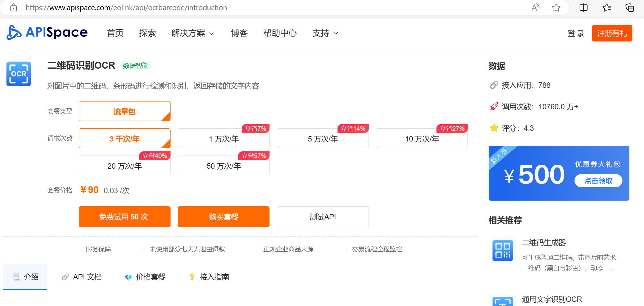The width and height of the screenshot is (644, 306).
Task: Click the 二维码生成器 thumbnail icon
Action: (x=502, y=250)
